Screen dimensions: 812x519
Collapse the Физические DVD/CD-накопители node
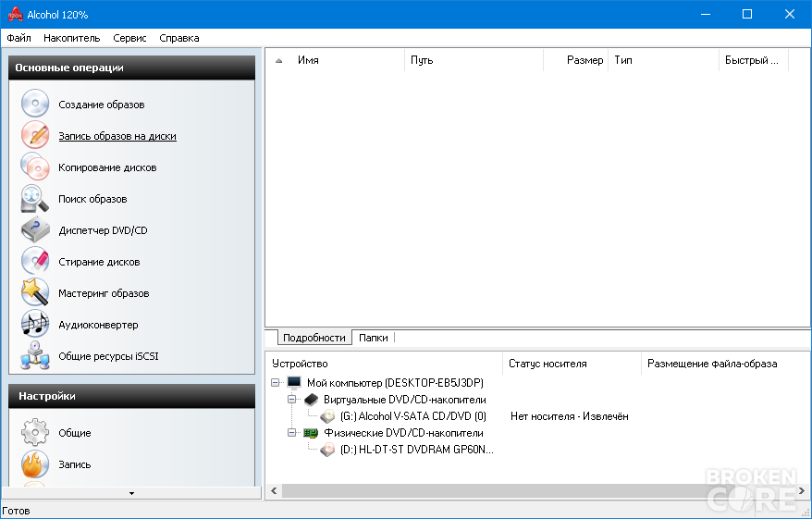pos(291,433)
